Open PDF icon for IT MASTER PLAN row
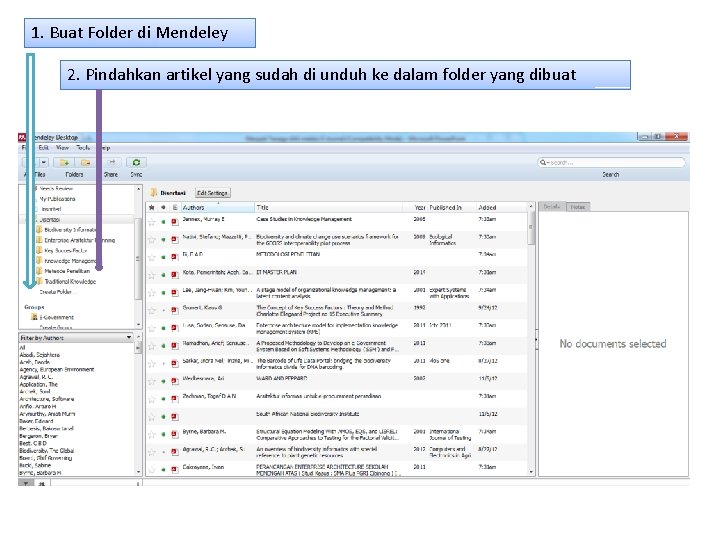 coord(174,275)
